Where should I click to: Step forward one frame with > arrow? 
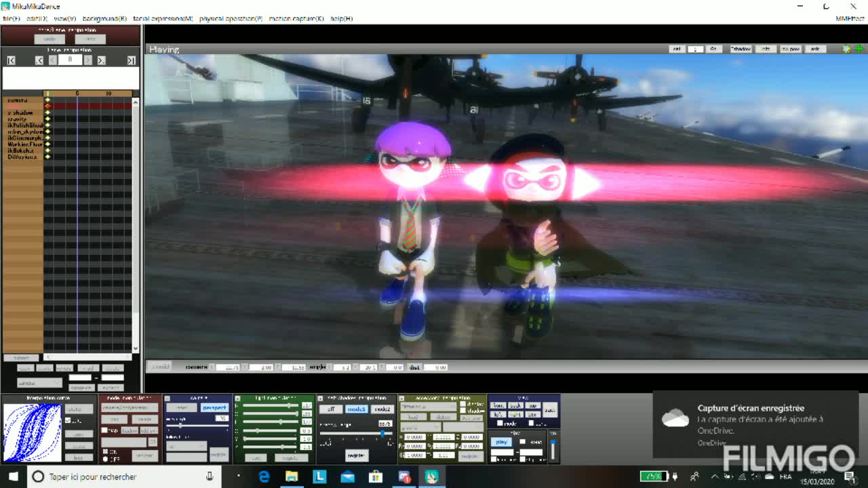(87, 60)
